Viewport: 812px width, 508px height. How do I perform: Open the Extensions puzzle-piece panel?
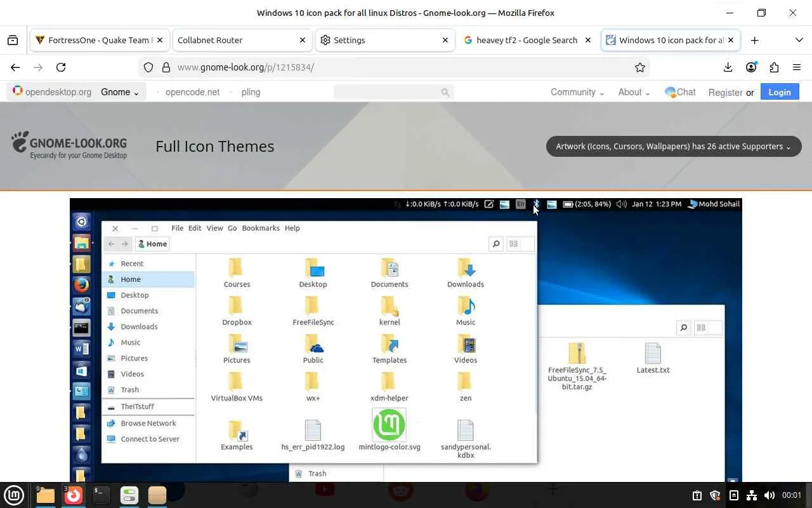tap(774, 67)
